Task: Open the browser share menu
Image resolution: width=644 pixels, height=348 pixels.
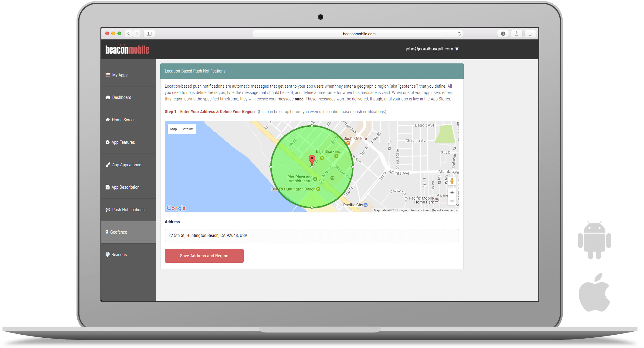Action: [x=517, y=33]
